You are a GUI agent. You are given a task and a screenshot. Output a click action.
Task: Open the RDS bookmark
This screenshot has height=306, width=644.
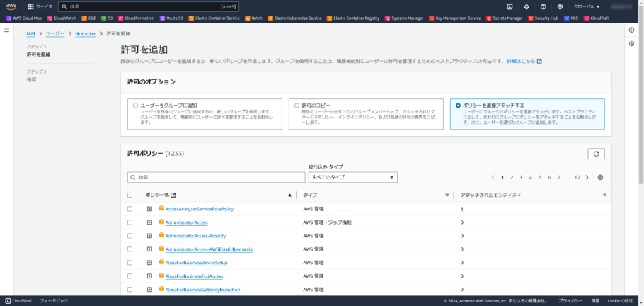[x=572, y=18]
